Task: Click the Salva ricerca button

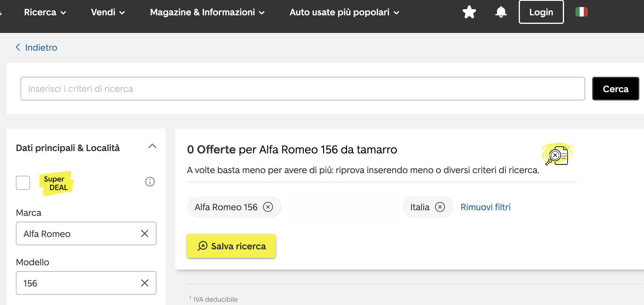Action: (231, 246)
